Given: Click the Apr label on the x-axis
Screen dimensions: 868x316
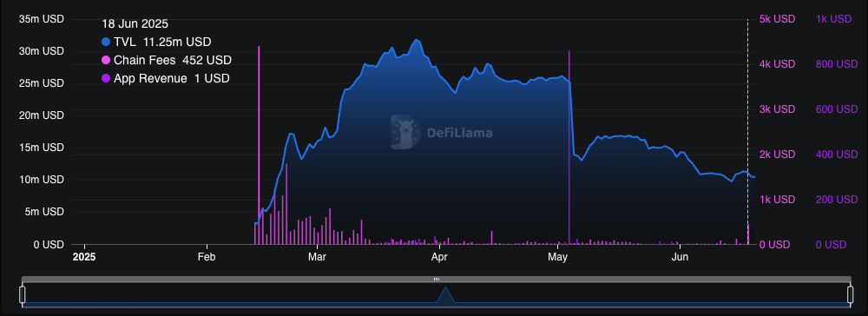Looking at the screenshot, I should coord(439,257).
